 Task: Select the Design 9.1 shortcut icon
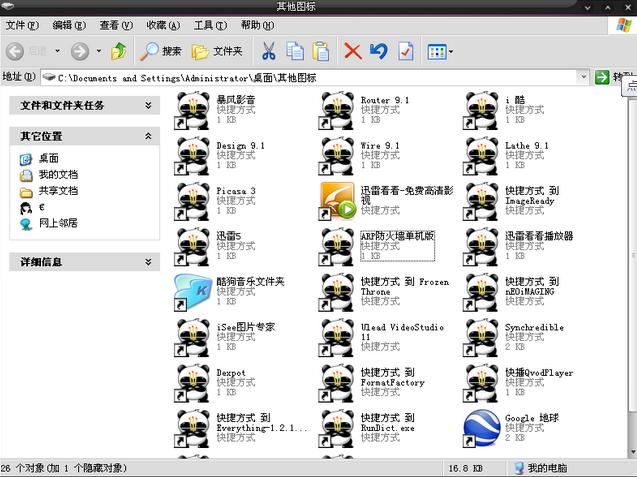(192, 156)
